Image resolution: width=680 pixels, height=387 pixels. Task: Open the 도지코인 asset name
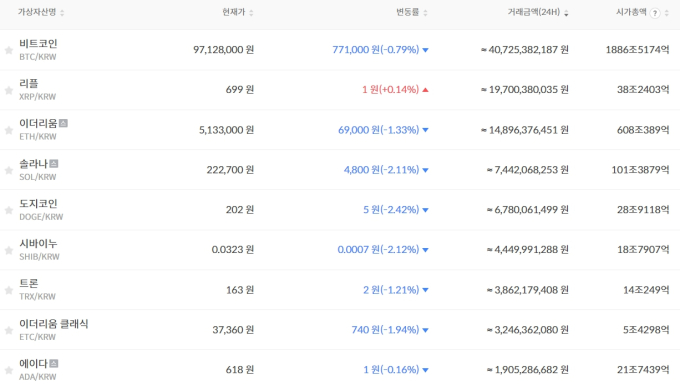[x=38, y=203]
